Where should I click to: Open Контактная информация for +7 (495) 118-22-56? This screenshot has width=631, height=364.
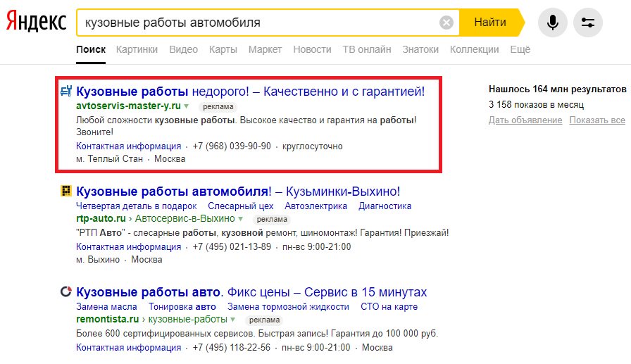click(x=129, y=347)
